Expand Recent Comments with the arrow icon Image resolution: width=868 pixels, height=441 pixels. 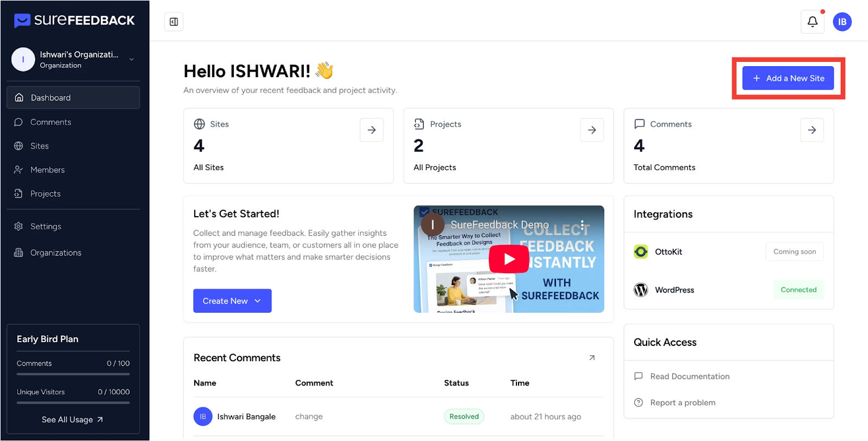[592, 357]
